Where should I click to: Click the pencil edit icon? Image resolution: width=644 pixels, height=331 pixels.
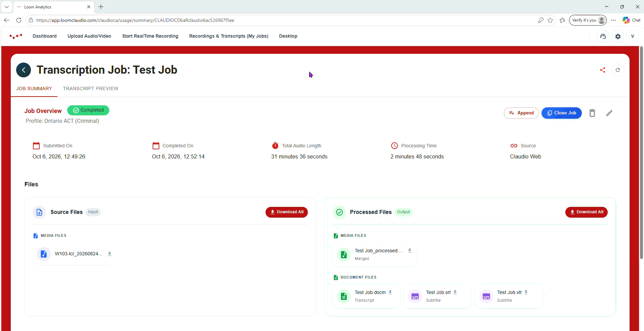(x=609, y=113)
